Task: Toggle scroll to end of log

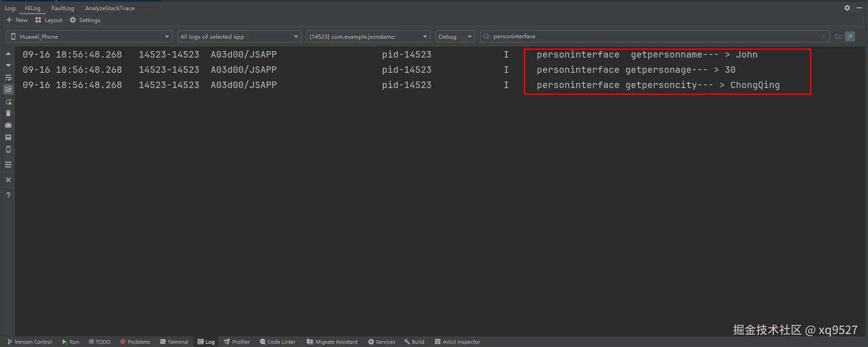Action: click(8, 89)
